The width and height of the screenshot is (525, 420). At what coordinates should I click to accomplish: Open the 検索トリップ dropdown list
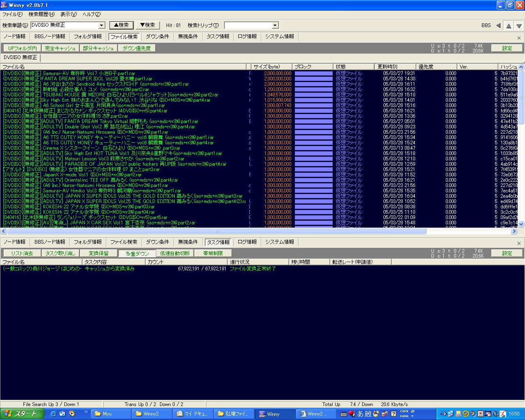click(275, 25)
